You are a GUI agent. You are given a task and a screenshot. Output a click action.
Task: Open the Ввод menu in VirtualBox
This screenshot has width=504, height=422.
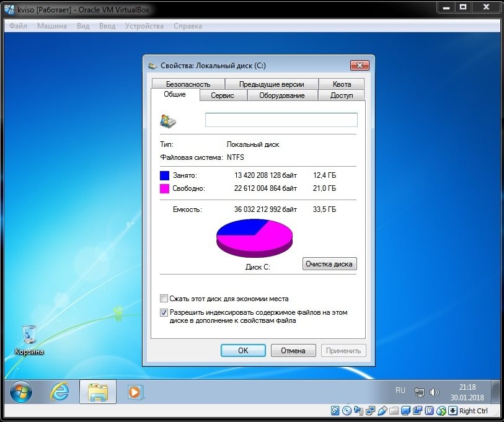(107, 26)
